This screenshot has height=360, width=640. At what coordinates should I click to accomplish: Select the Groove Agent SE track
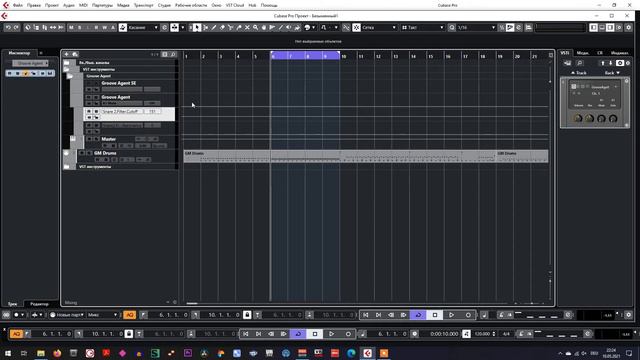[x=119, y=83]
